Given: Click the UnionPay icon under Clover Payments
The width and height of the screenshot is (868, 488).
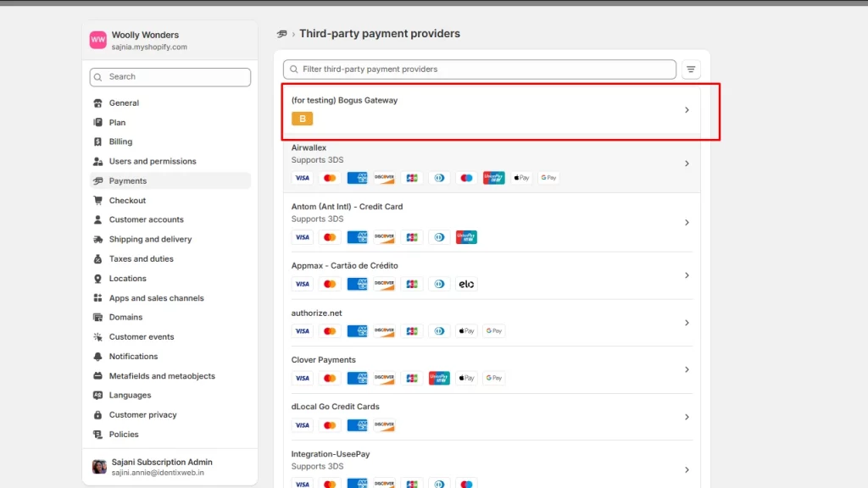Looking at the screenshot, I should (x=439, y=378).
